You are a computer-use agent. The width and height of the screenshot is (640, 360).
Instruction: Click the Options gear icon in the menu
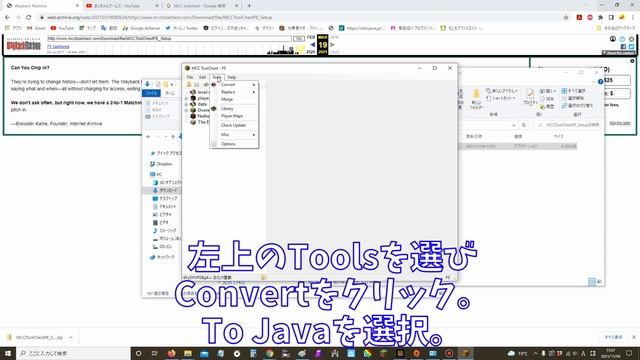click(214, 144)
